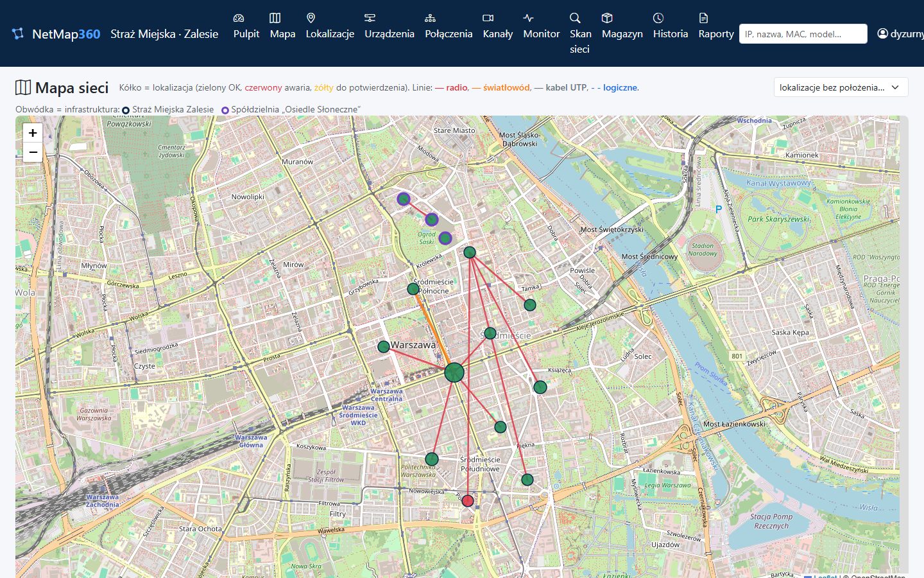Click the hub node at the end of Królewska

click(470, 252)
